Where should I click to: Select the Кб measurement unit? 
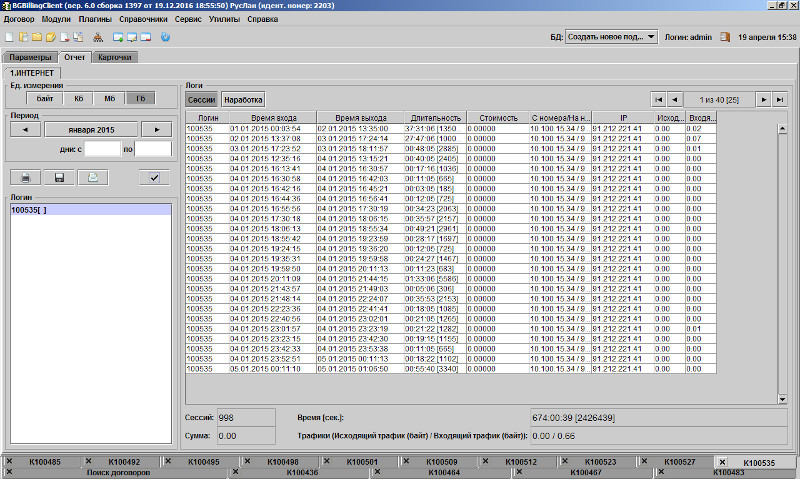pyautogui.click(x=77, y=98)
